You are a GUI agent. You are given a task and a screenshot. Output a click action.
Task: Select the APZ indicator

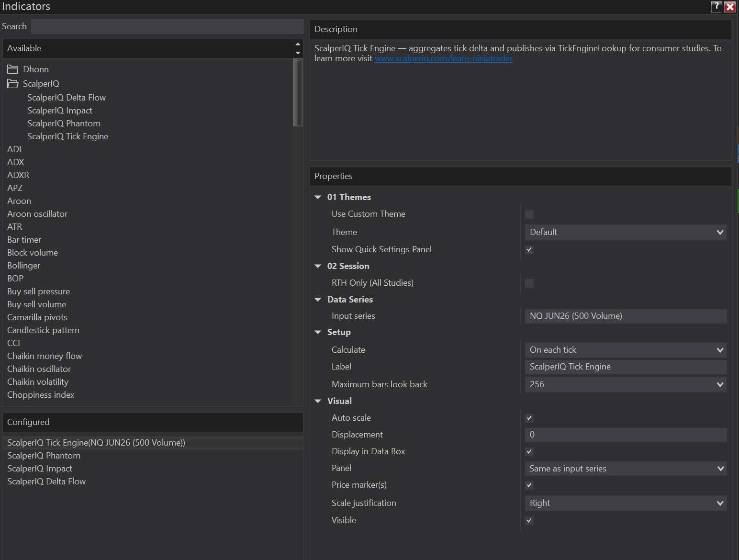(x=15, y=188)
